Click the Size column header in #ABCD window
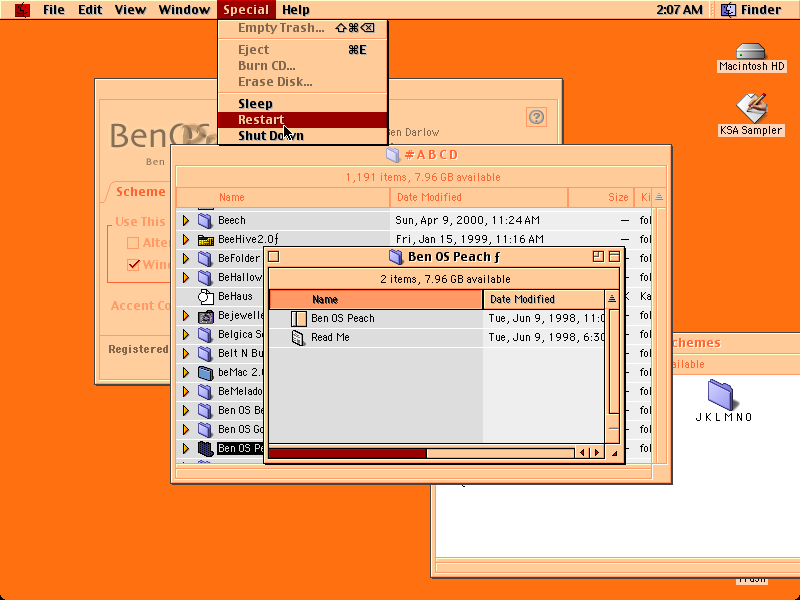The image size is (800, 600). (601, 197)
